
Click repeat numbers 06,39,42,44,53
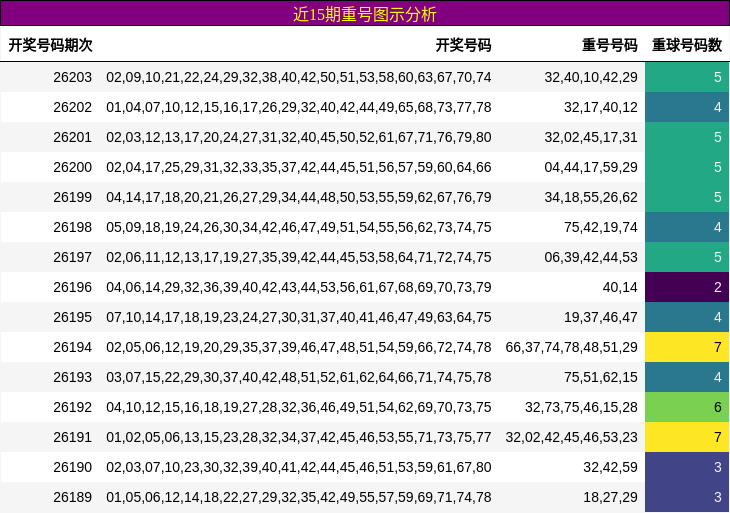tap(591, 257)
